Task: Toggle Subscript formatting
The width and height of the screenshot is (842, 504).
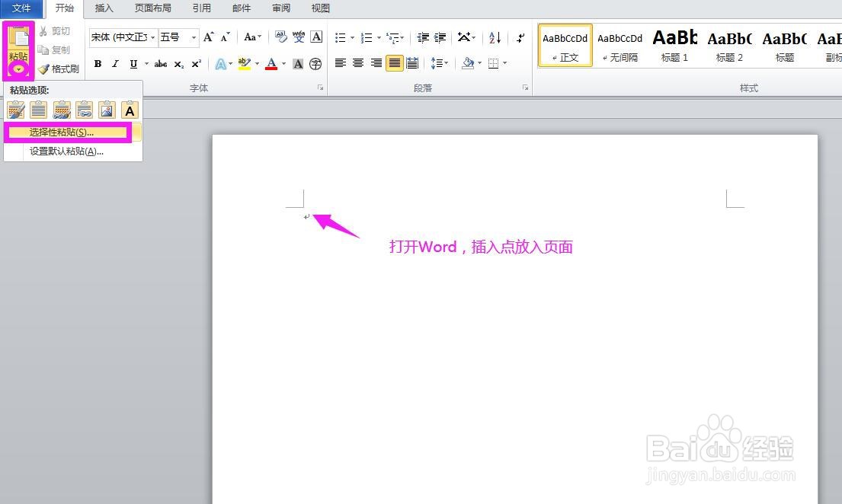Action: coord(179,64)
